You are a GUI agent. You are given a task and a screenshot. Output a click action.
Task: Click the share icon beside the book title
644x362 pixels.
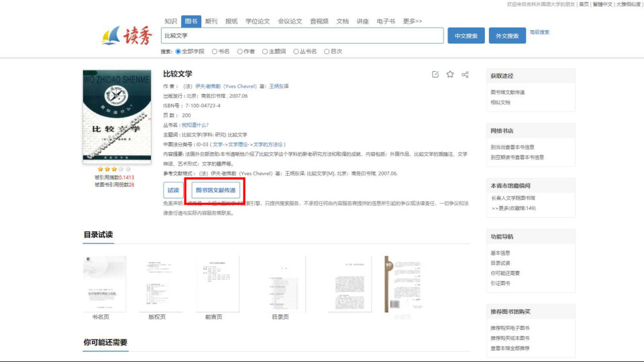pyautogui.click(x=465, y=74)
